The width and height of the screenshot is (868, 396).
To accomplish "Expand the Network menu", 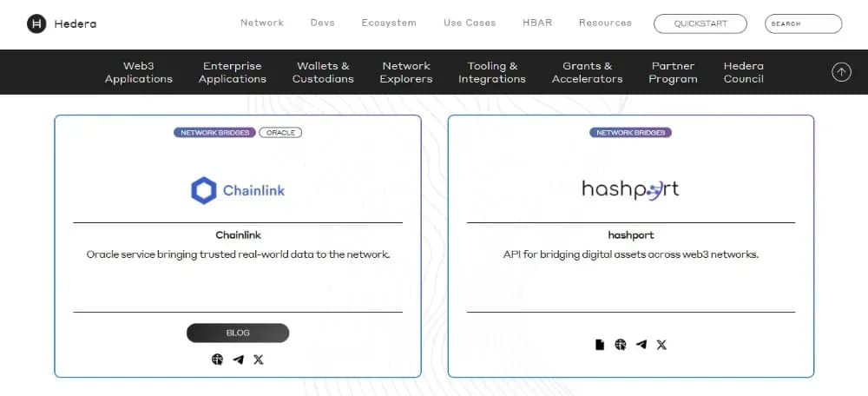I will coord(262,23).
